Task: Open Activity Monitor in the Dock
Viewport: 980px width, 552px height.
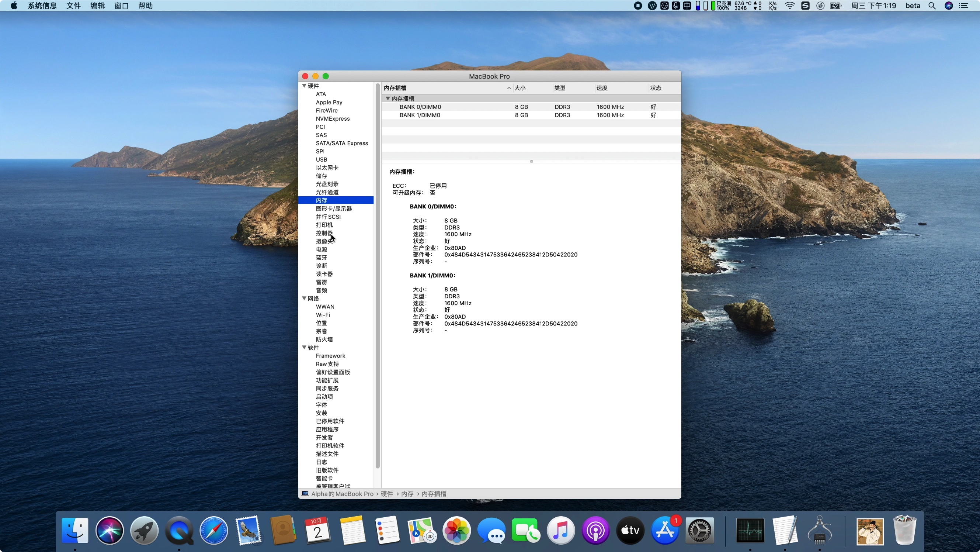Action: pos(750,530)
